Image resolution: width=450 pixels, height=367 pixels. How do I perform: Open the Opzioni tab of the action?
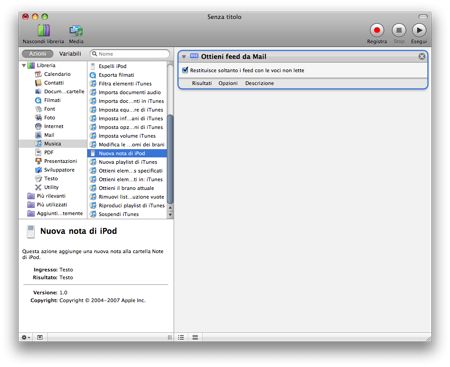pyautogui.click(x=228, y=83)
